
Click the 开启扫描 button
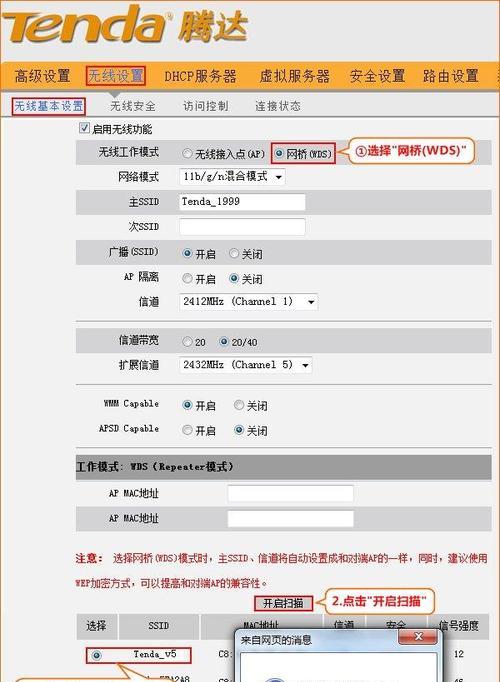[283, 603]
